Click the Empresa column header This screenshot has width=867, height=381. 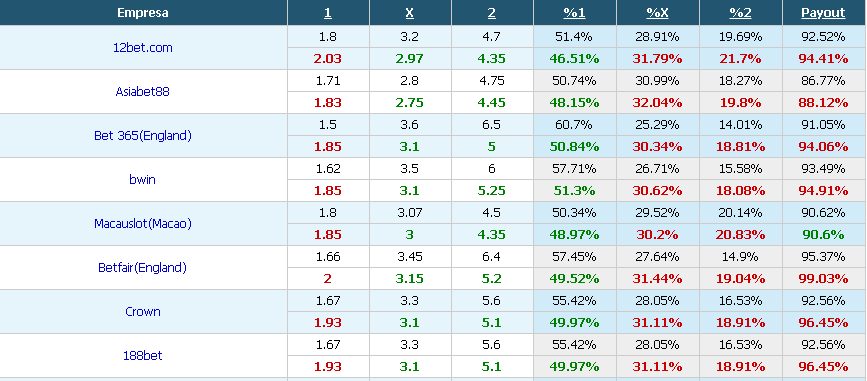[x=143, y=13]
